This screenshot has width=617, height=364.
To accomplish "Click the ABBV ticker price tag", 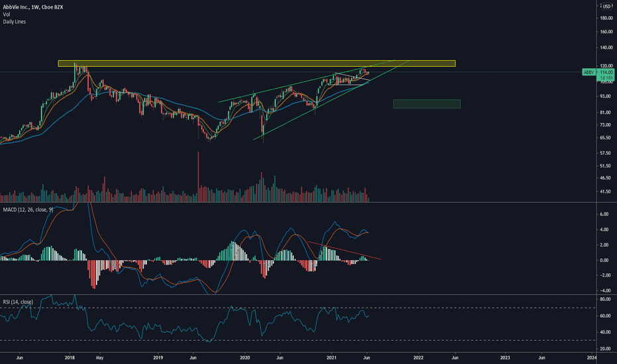I will tap(589, 72).
